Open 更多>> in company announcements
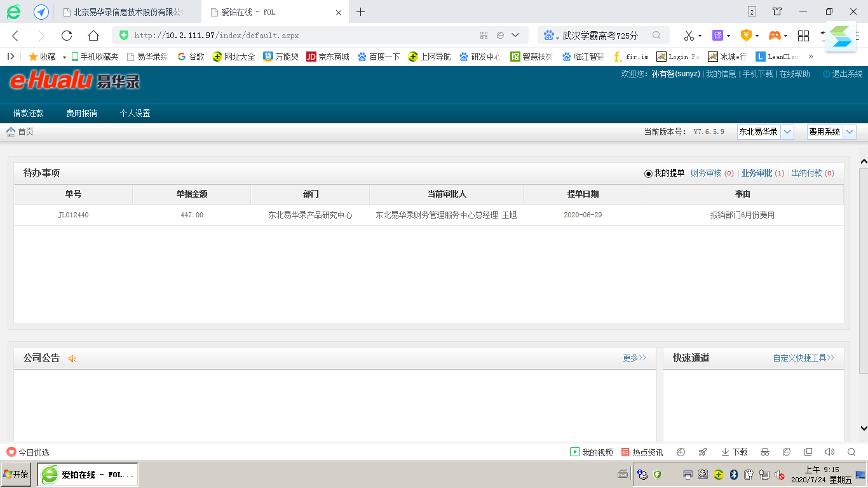The image size is (868, 488). (x=634, y=358)
